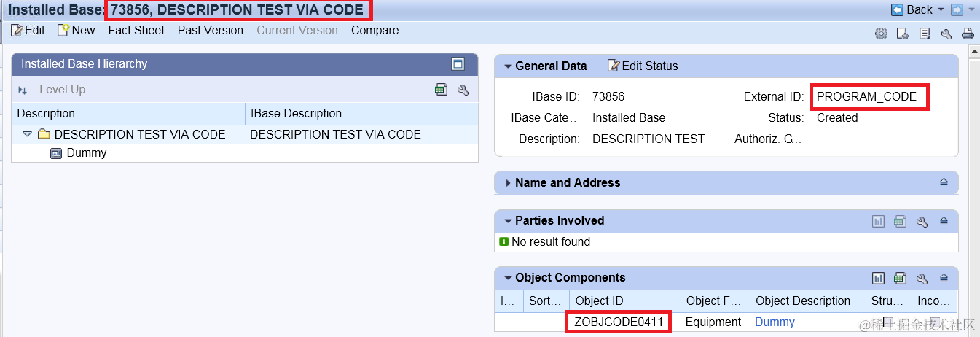
Task: Click the Forward arrow icon
Action: 957,9
